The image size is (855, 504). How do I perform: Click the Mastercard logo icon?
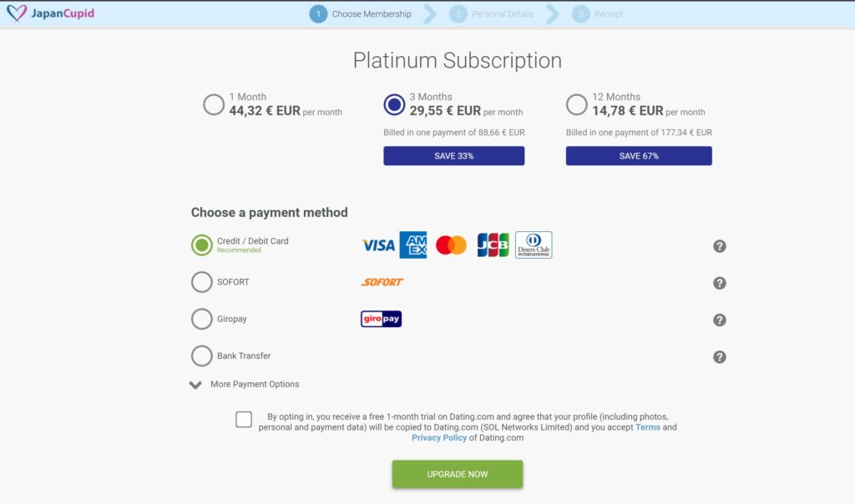(x=451, y=245)
